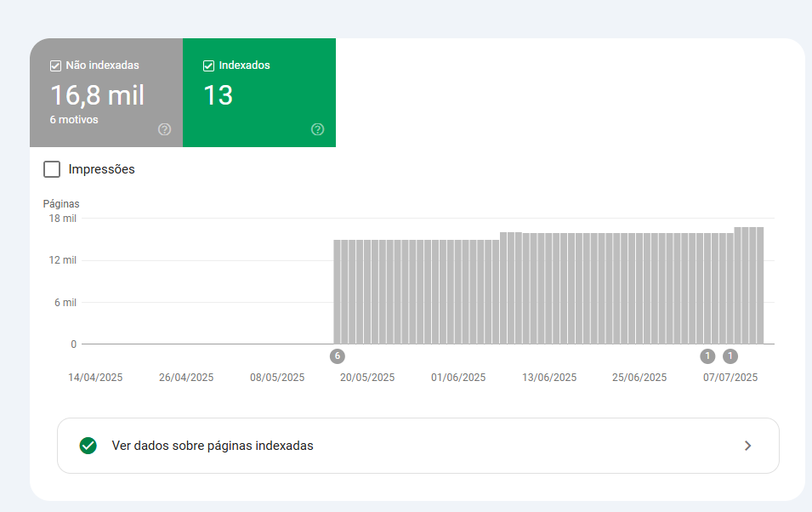Click the 16,8 mil count value

pos(97,94)
